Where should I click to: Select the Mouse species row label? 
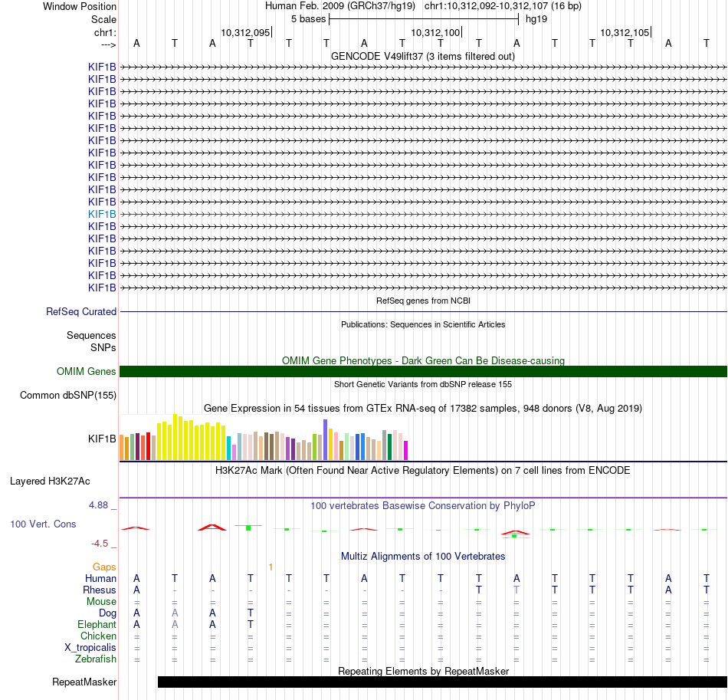coord(100,602)
